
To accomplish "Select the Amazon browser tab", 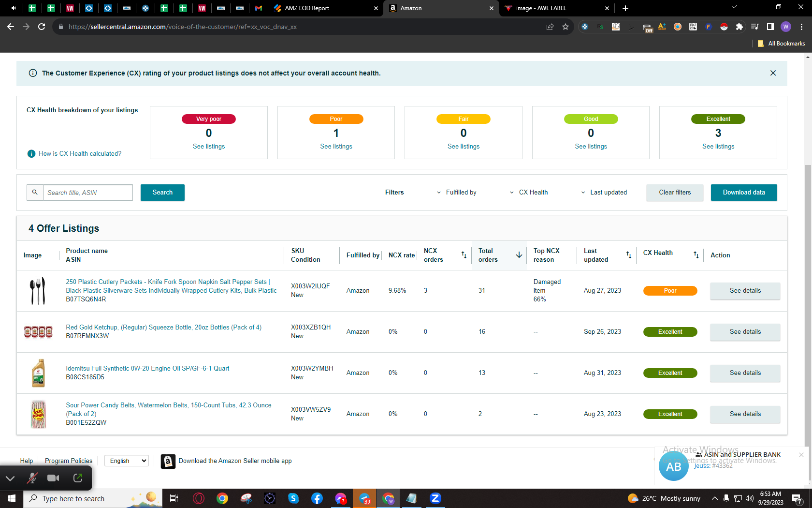I will [441, 8].
